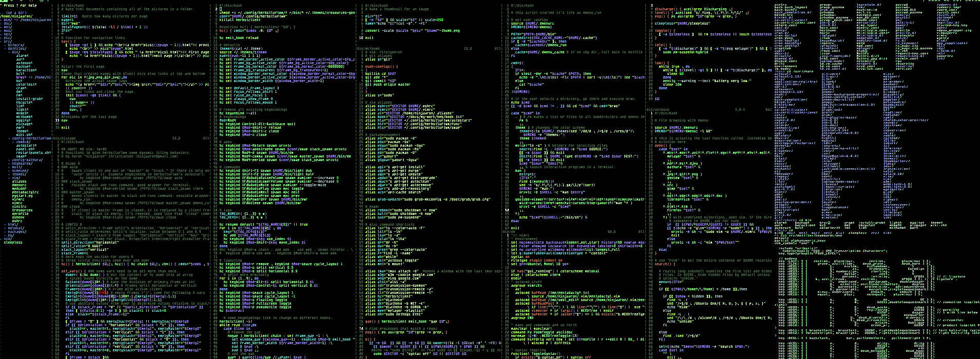Open kbcycle* in the file tree

[25, 102]
